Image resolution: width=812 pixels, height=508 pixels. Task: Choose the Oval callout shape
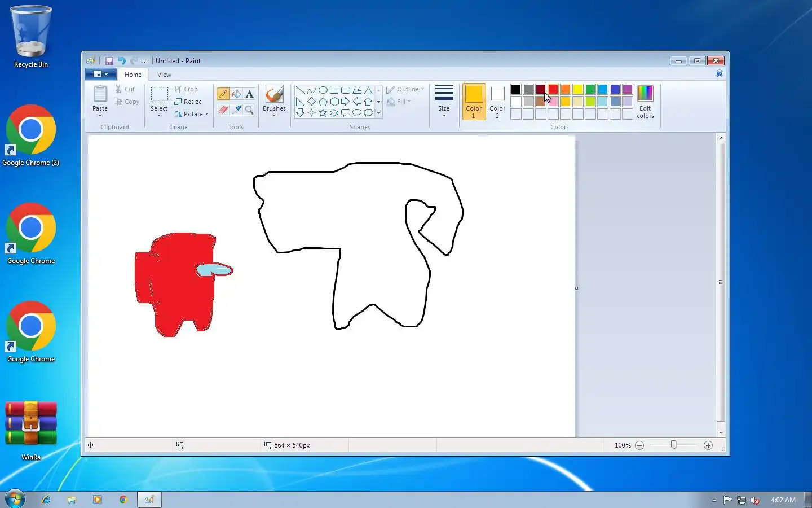(x=357, y=113)
